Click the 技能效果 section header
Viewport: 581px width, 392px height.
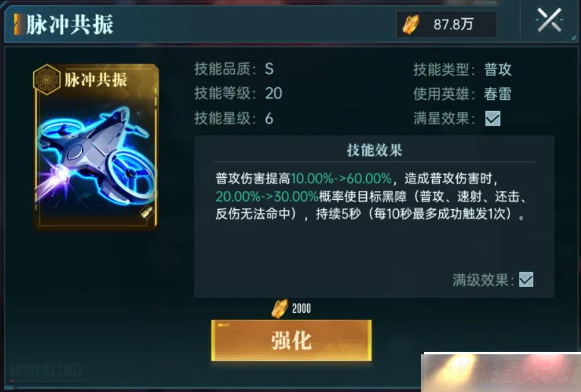pos(374,150)
